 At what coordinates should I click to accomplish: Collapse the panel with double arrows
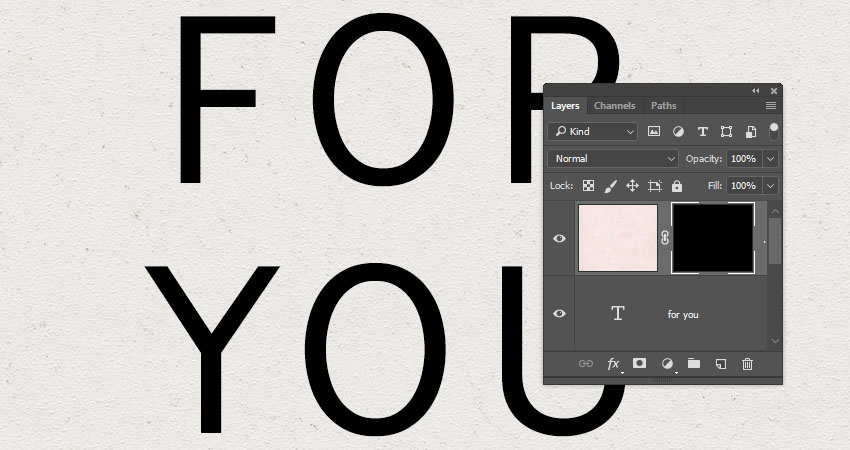click(x=756, y=91)
